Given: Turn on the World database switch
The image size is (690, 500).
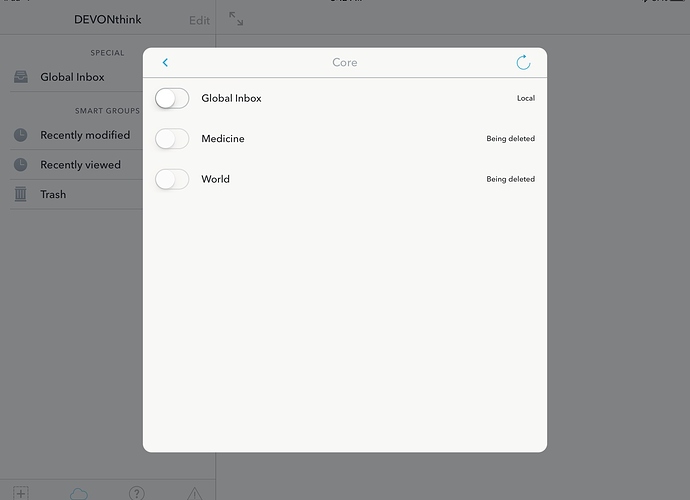Looking at the screenshot, I should pos(172,179).
